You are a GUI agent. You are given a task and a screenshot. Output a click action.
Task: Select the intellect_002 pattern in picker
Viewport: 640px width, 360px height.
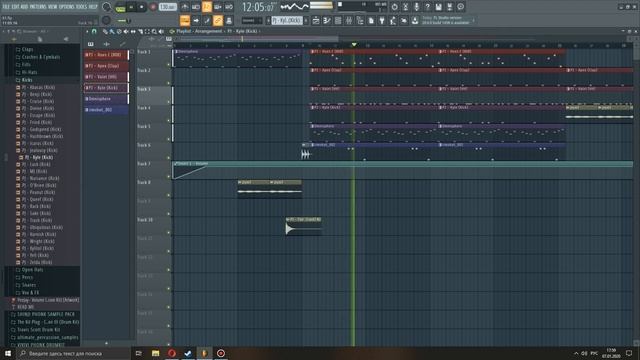[x=106, y=110]
